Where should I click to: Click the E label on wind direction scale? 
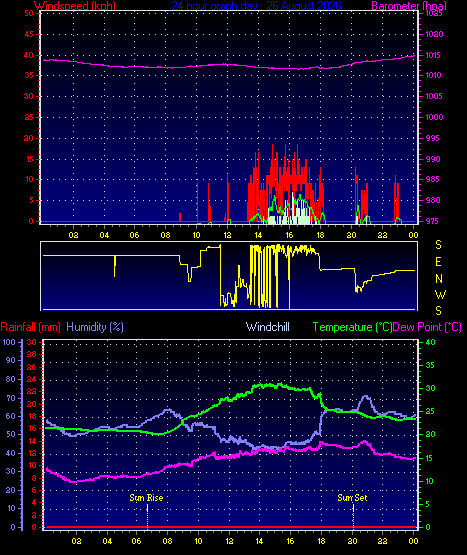(x=438, y=262)
